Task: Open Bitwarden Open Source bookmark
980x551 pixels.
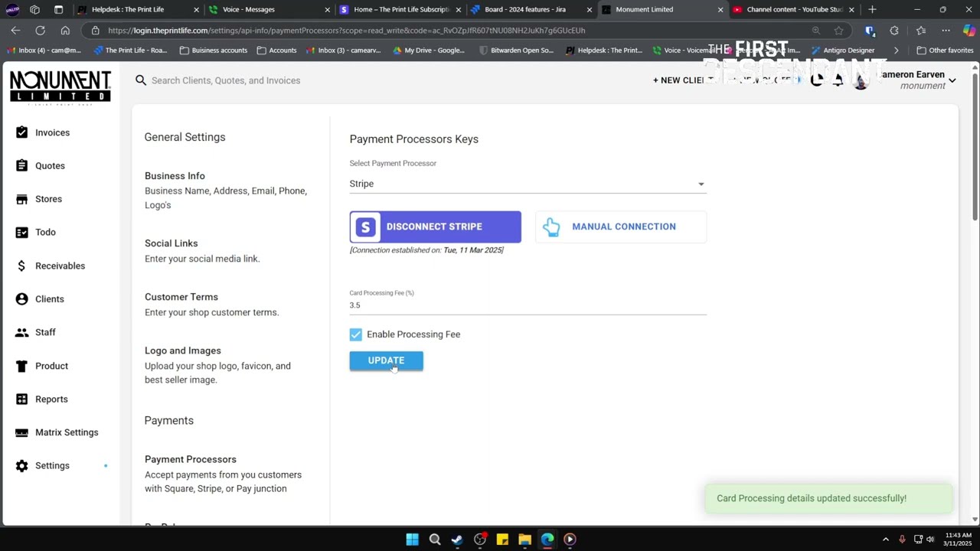Action: 516,51
